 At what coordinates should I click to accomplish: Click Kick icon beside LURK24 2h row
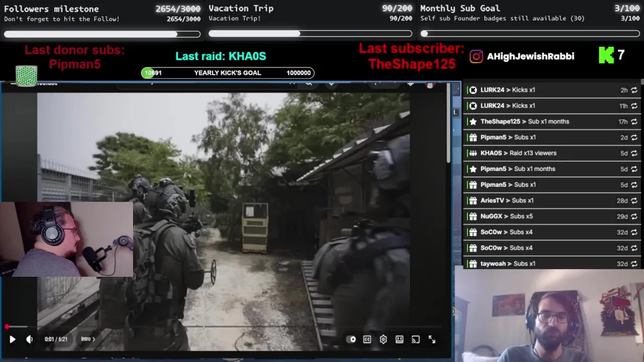pos(473,90)
